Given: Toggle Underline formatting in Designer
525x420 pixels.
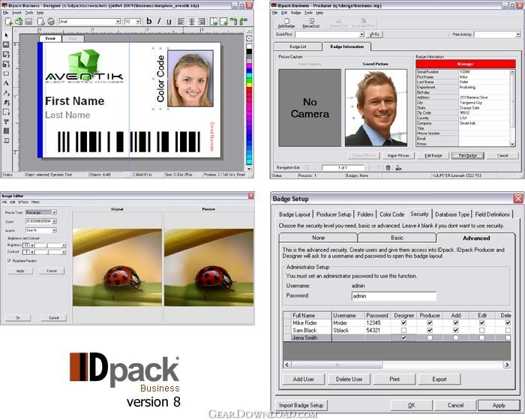Looking at the screenshot, I should (169, 22).
